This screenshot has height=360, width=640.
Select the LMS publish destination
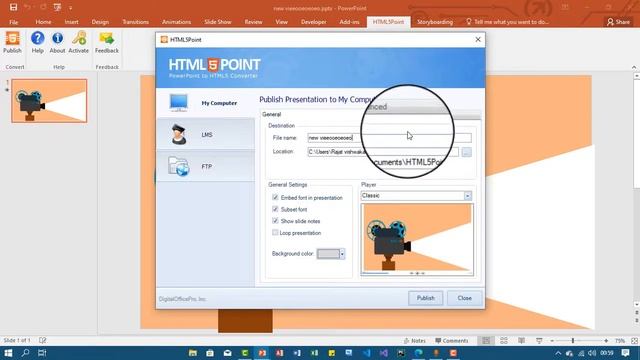coord(205,134)
